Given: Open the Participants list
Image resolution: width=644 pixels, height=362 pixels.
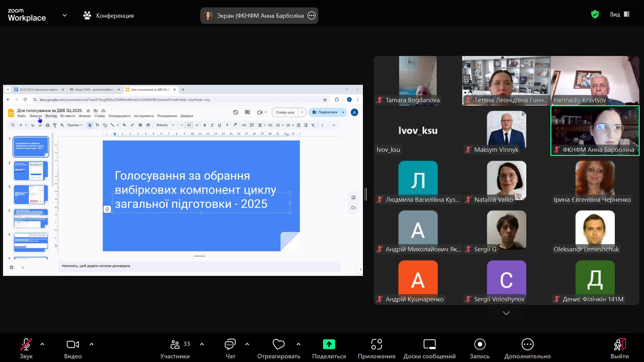Looking at the screenshot, I should pyautogui.click(x=175, y=349).
